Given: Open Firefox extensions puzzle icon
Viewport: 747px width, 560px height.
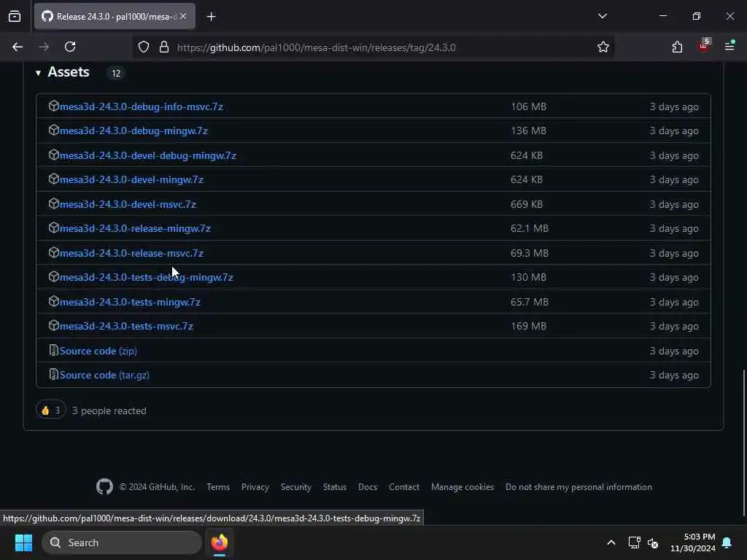Looking at the screenshot, I should 677,47.
